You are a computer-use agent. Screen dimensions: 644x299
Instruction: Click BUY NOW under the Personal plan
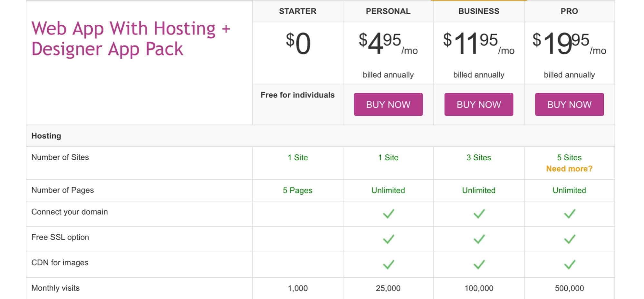click(x=388, y=105)
